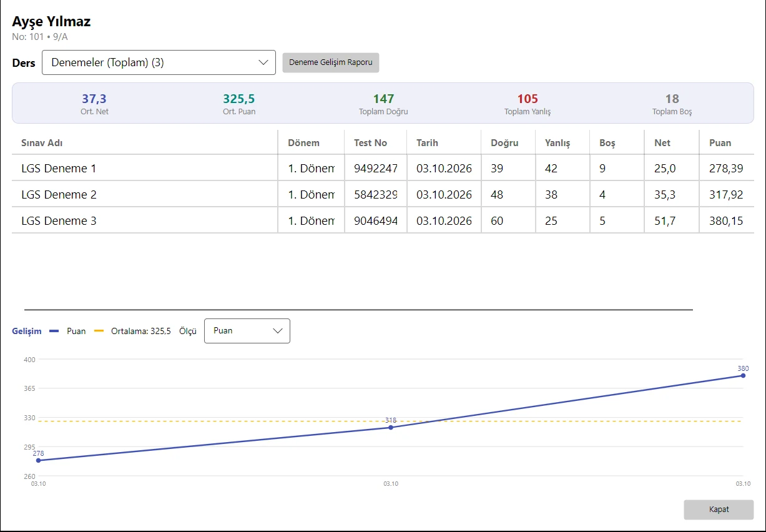
Task: Click the yellow Ortalama legend swatch
Action: click(99, 331)
